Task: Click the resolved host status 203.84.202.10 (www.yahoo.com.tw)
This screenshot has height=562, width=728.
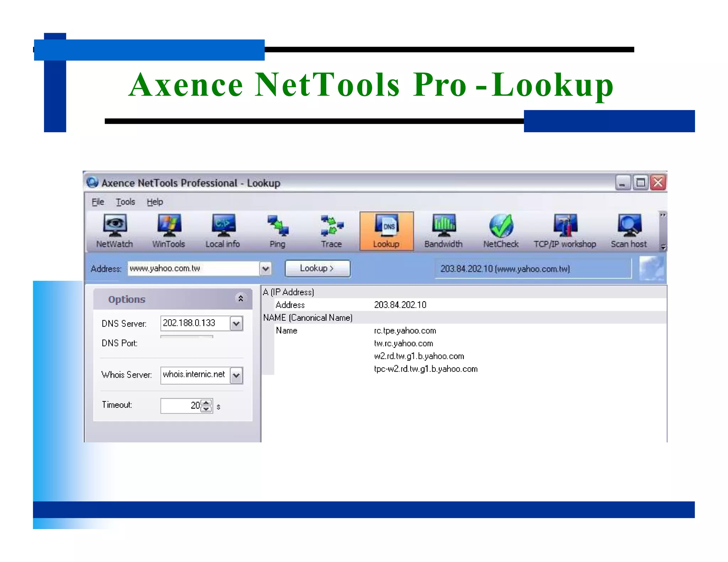Action: (x=533, y=269)
